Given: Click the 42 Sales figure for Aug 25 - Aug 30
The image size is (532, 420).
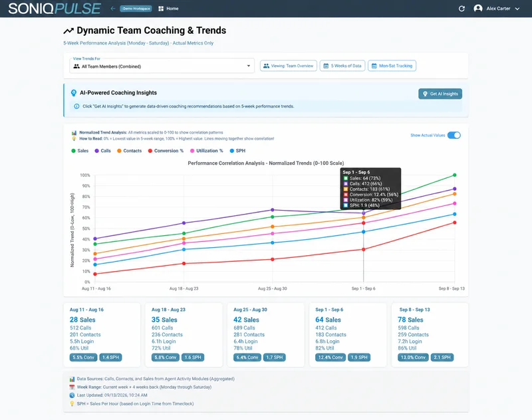Looking at the screenshot, I should pyautogui.click(x=246, y=320).
